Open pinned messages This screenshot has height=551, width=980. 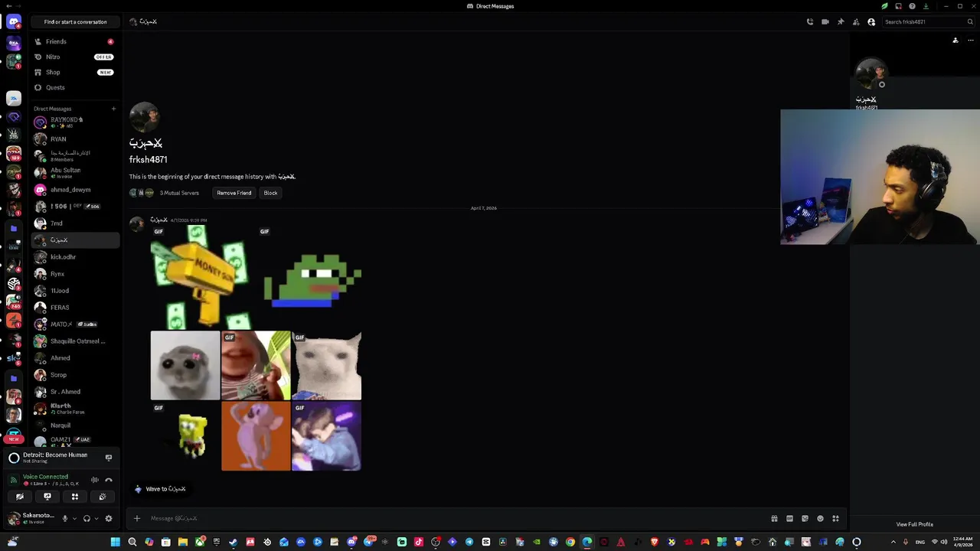pos(841,21)
